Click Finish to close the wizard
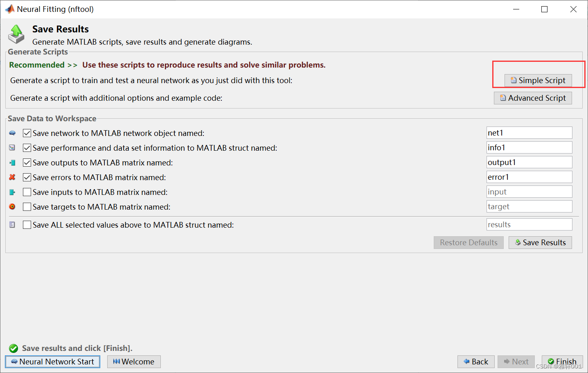The image size is (588, 373). (562, 362)
